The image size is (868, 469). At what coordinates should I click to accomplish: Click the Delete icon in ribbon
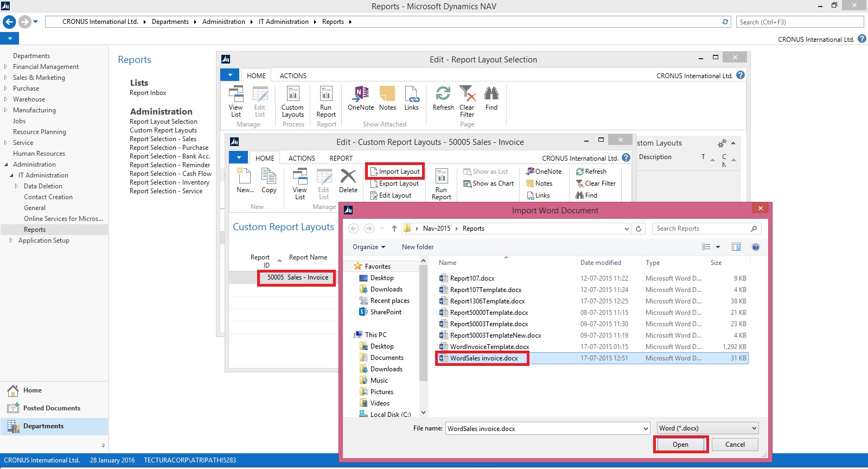tap(348, 180)
